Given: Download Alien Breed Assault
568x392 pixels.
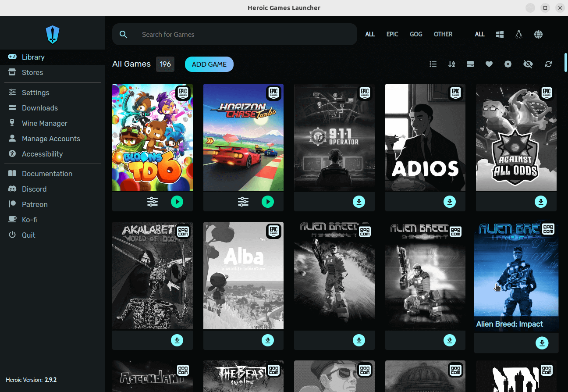Looking at the screenshot, I should pos(359,340).
